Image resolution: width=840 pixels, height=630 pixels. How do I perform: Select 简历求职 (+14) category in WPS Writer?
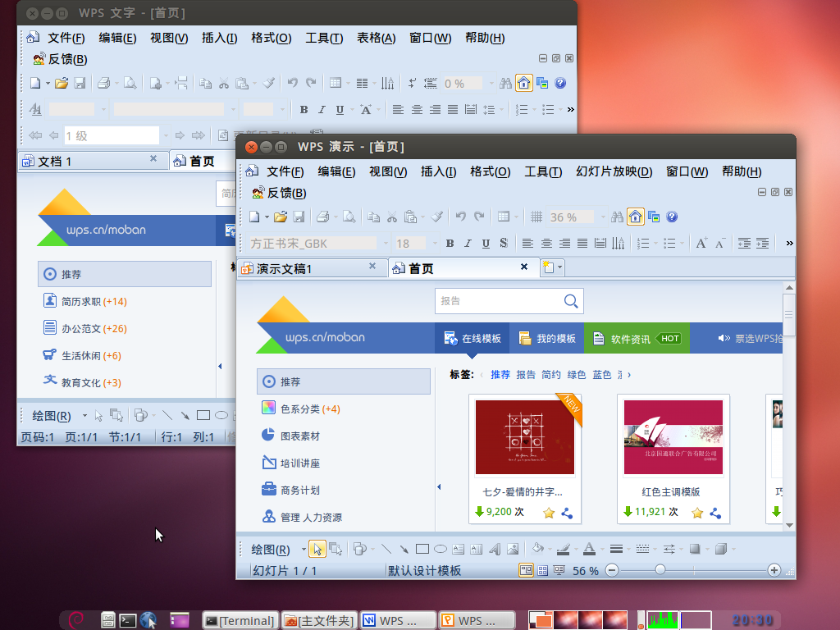pos(125,301)
